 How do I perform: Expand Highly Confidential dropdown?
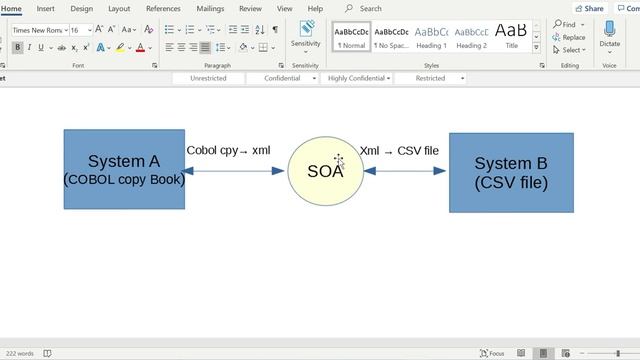click(389, 78)
